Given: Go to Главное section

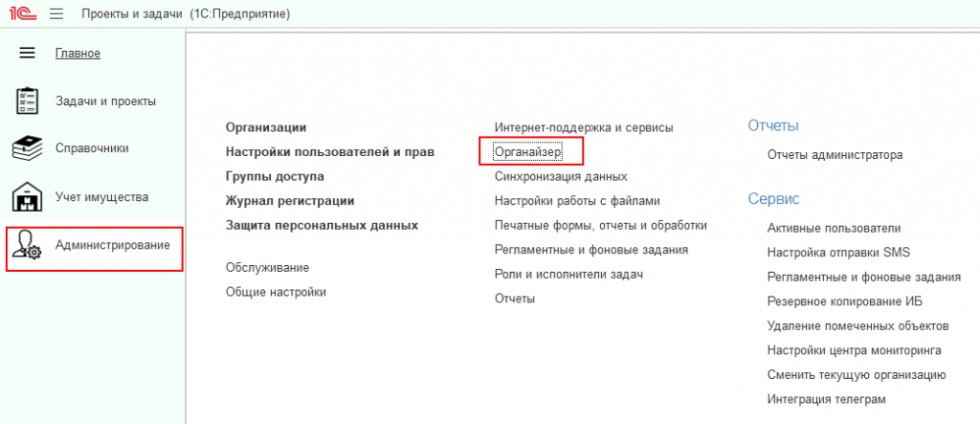Looking at the screenshot, I should click(x=78, y=54).
